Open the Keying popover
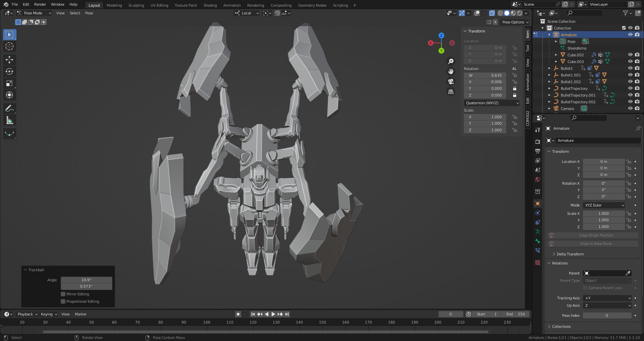The width and height of the screenshot is (644, 341). click(x=49, y=314)
